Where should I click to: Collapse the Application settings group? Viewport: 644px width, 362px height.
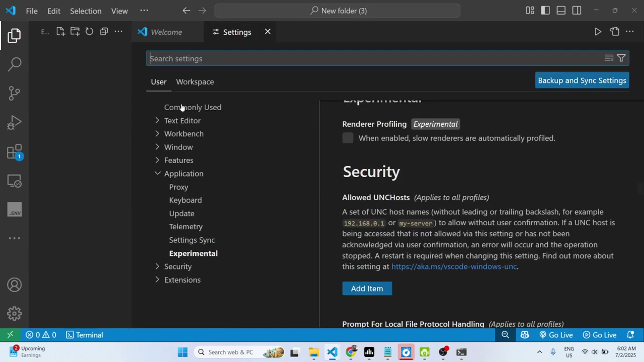coord(157,173)
